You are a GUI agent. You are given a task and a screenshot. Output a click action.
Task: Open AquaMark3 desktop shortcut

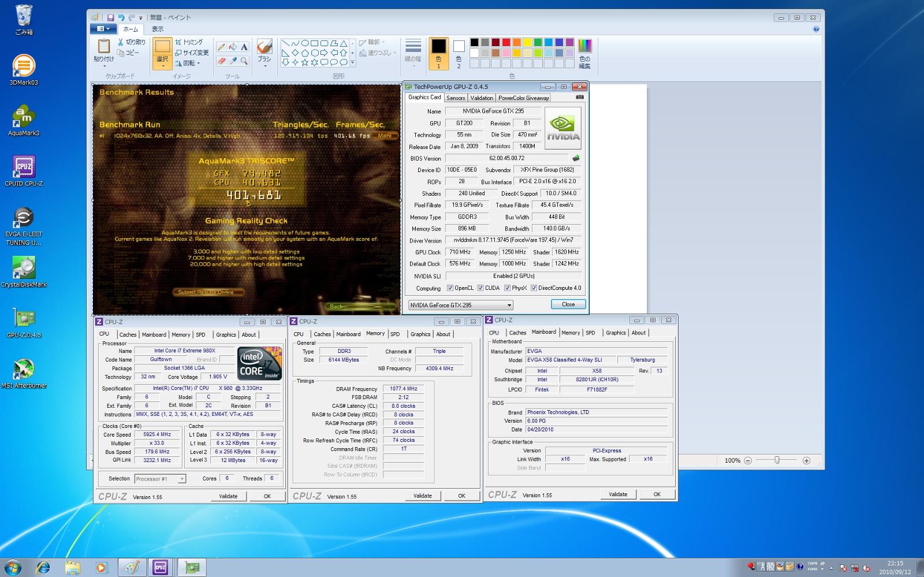(24, 121)
